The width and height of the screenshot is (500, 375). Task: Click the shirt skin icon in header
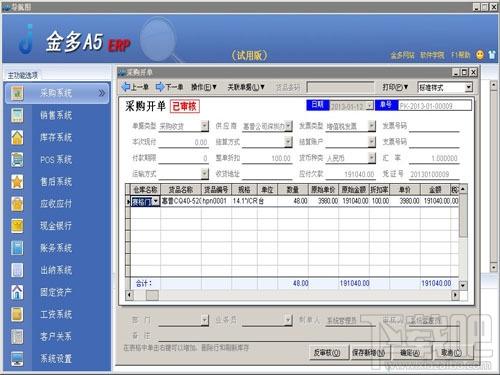492,55
